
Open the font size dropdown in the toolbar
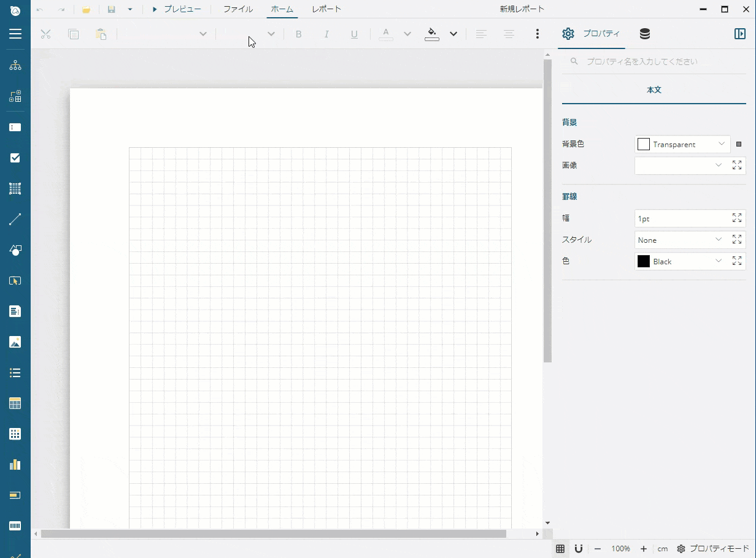click(271, 34)
